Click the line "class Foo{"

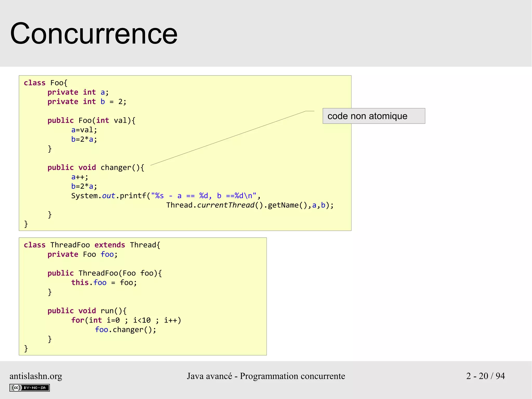click(x=46, y=83)
